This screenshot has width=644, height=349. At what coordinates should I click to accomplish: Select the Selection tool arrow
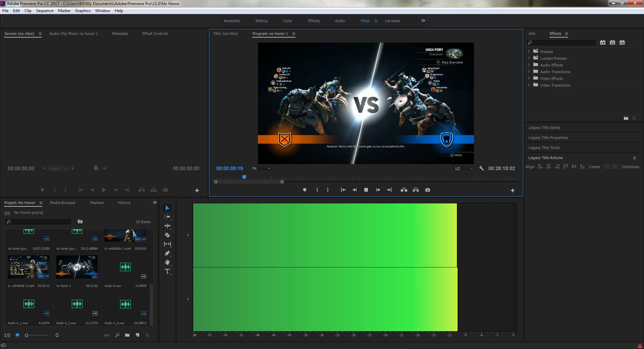pyautogui.click(x=167, y=208)
